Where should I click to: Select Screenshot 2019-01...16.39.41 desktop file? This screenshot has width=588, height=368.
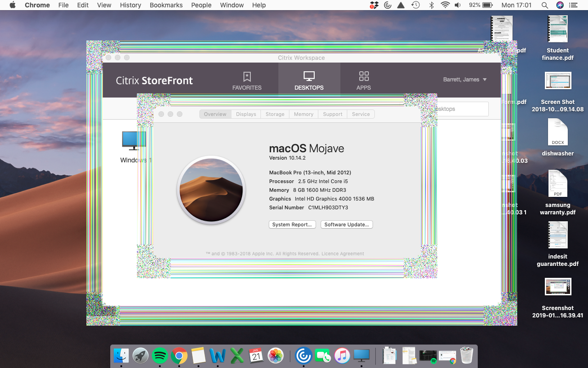(x=558, y=298)
